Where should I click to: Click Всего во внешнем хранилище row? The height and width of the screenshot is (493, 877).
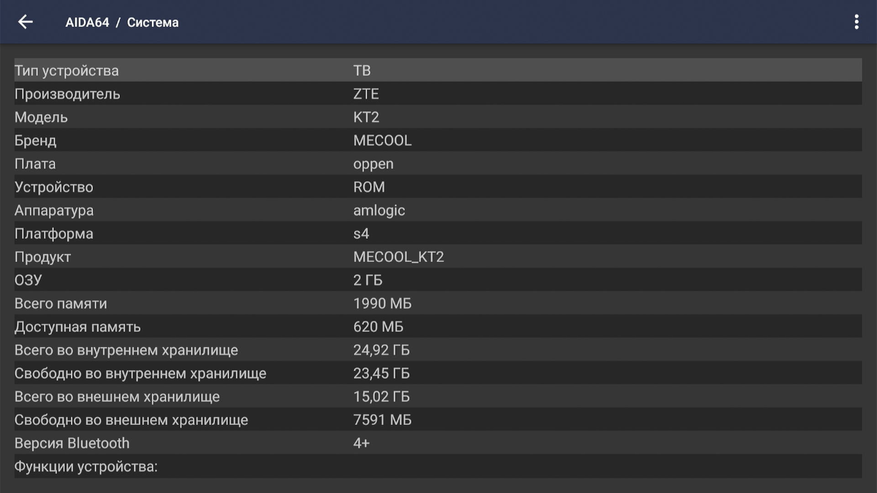coord(437,397)
